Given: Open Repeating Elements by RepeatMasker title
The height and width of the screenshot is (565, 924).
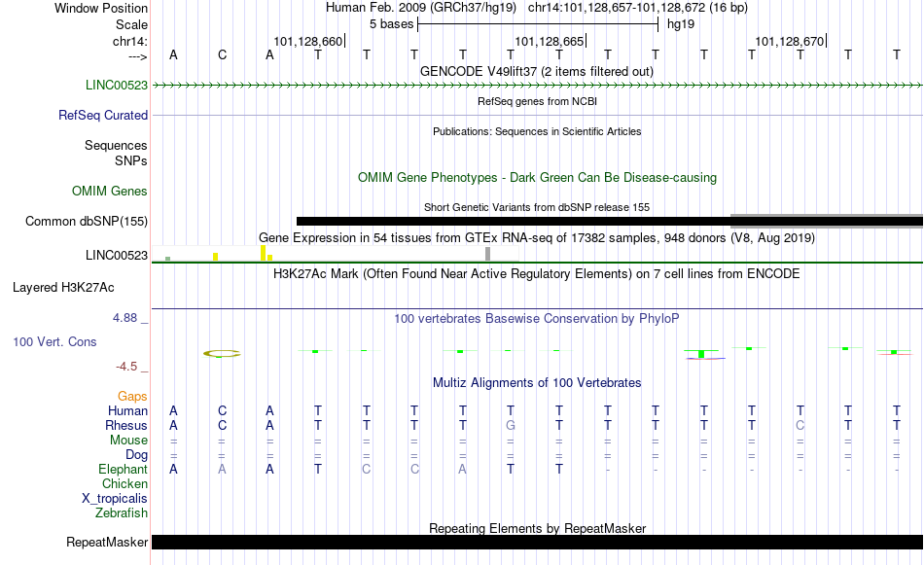Looking at the screenshot, I should 537,528.
